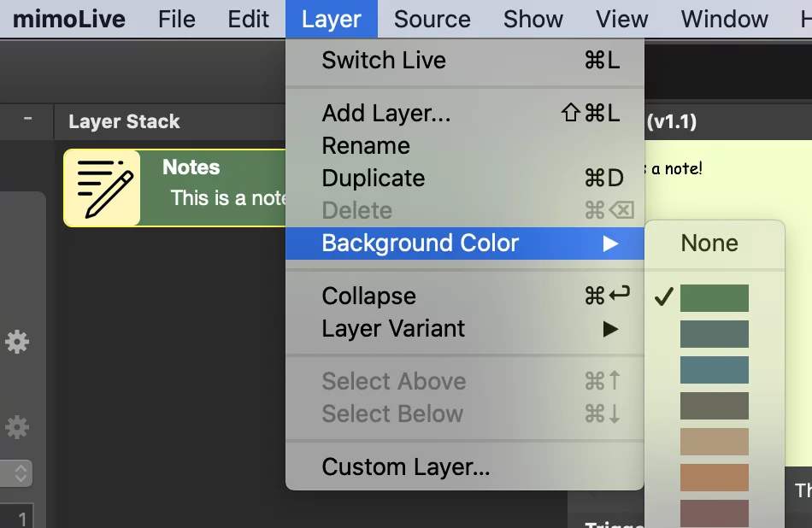
Task: Click the upper gear icon in left sidebar
Action: click(17, 342)
